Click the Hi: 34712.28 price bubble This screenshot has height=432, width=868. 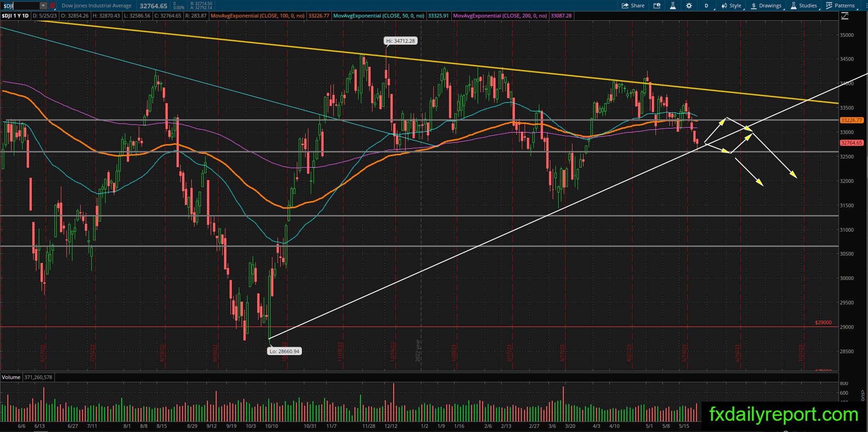tap(401, 41)
